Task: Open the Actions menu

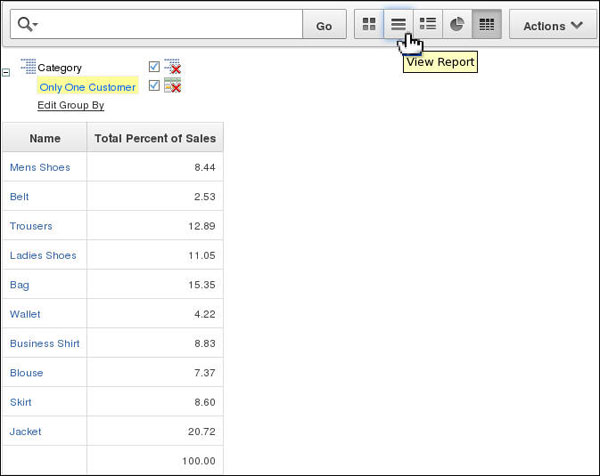Action: point(553,24)
